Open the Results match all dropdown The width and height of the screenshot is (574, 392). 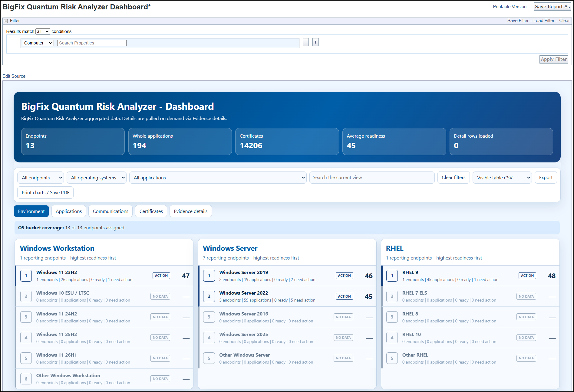pyautogui.click(x=43, y=31)
